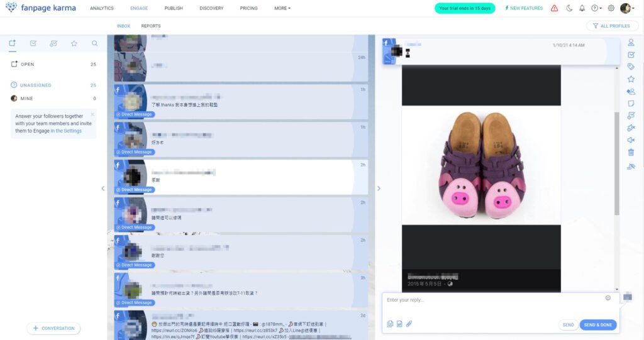Click the star icon in right sidebar
Screen dimensions: 644x340
point(631,79)
